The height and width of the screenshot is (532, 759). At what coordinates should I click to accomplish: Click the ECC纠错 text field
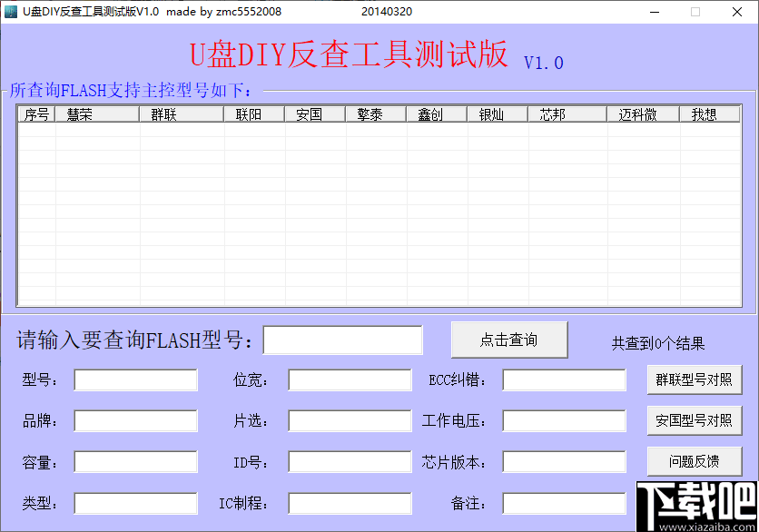click(563, 379)
